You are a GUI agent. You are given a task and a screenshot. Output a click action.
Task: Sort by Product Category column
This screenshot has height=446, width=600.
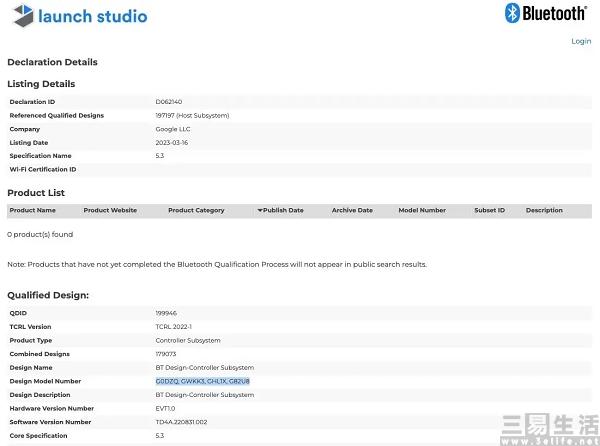click(196, 210)
